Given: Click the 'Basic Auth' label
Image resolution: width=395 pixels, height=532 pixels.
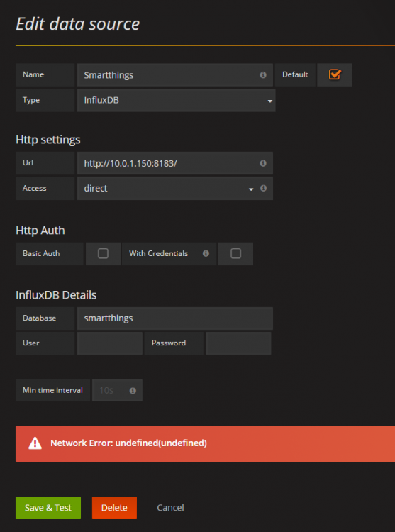Looking at the screenshot, I should [41, 253].
